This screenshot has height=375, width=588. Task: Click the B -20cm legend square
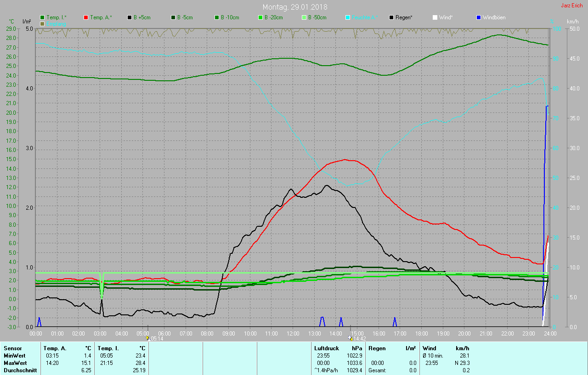(x=261, y=17)
